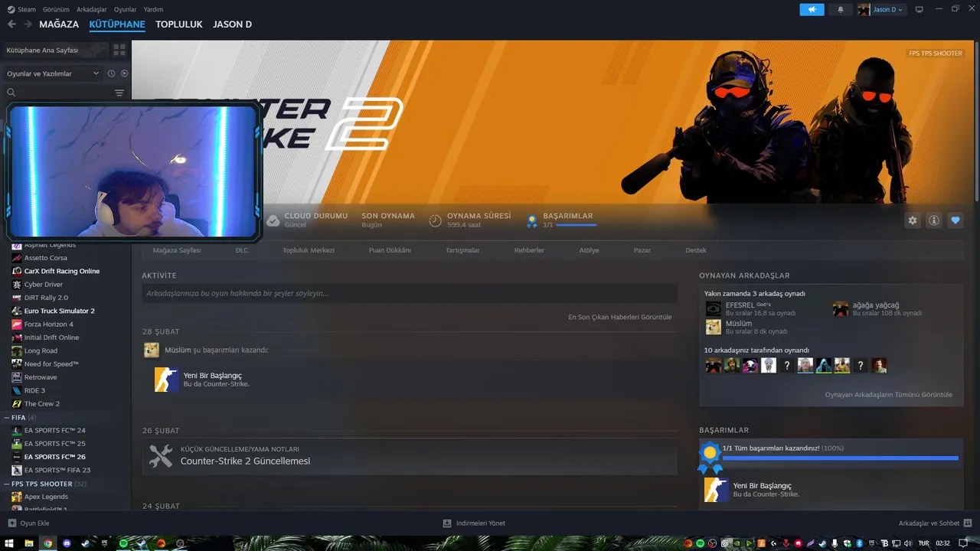Open Arkadaşlar menu
This screenshot has width=980, height=551.
[92, 10]
